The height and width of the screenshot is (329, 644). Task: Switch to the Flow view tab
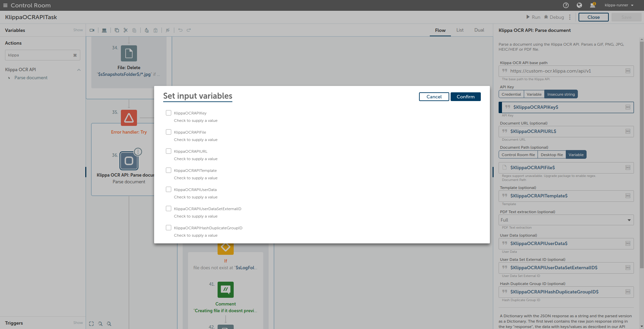[x=440, y=30]
